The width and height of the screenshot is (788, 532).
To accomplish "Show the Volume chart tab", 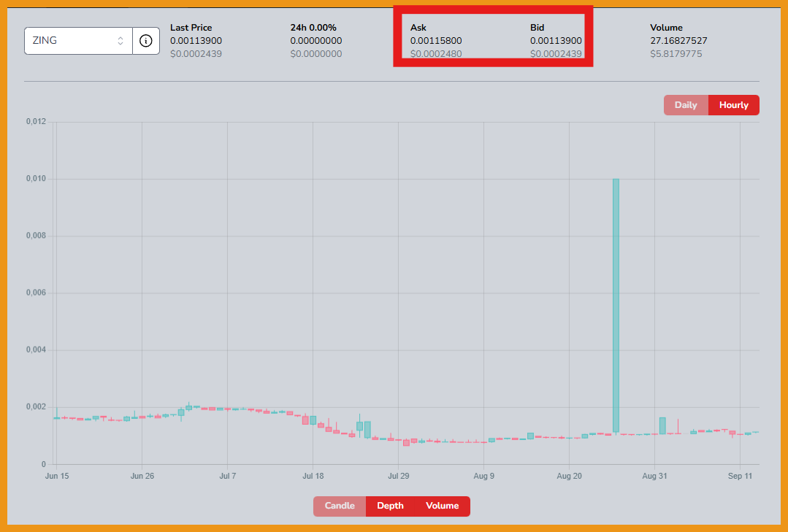I will 443,506.
